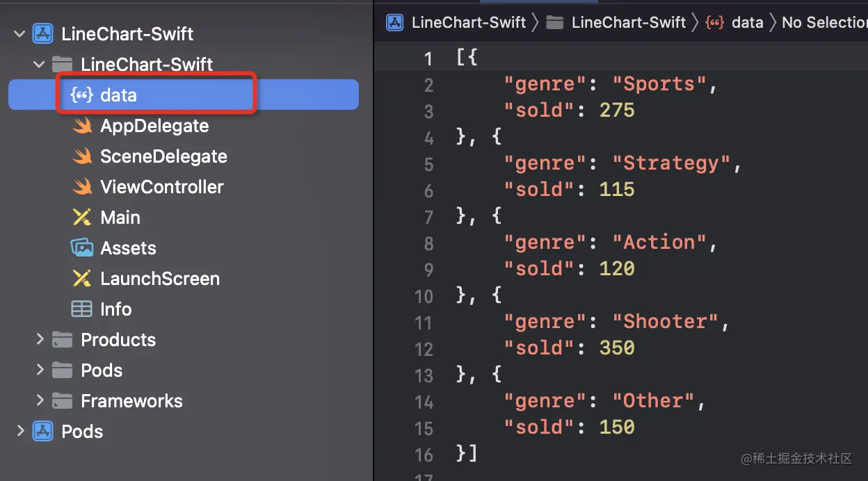Image resolution: width=868 pixels, height=481 pixels.
Task: Collapse the LineChart-Swift project root
Action: pos(19,33)
